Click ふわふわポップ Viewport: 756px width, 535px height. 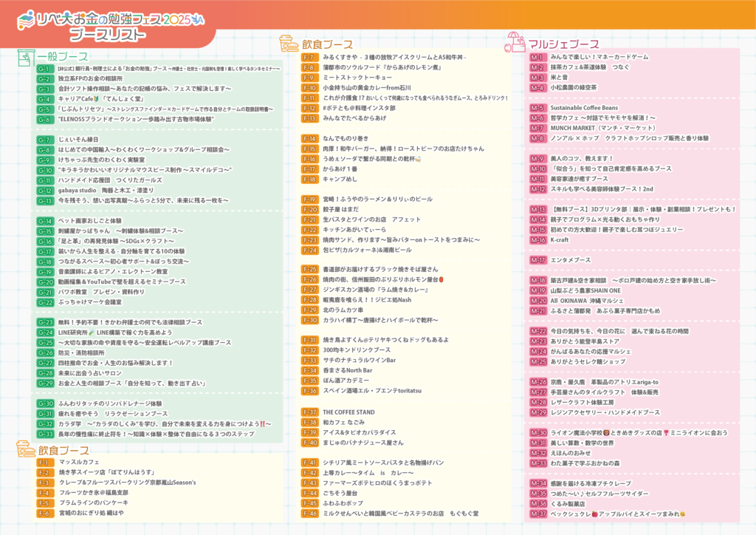pyautogui.click(x=332, y=503)
